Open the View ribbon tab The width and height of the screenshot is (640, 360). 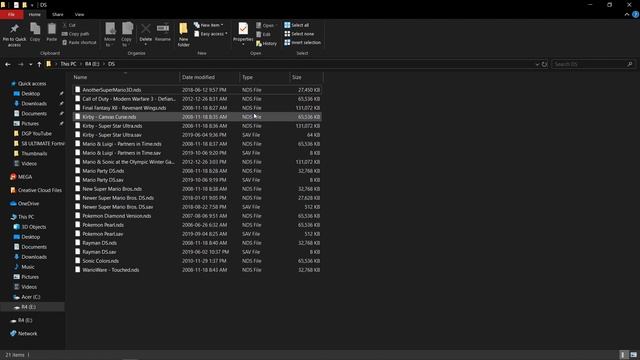[x=79, y=14]
